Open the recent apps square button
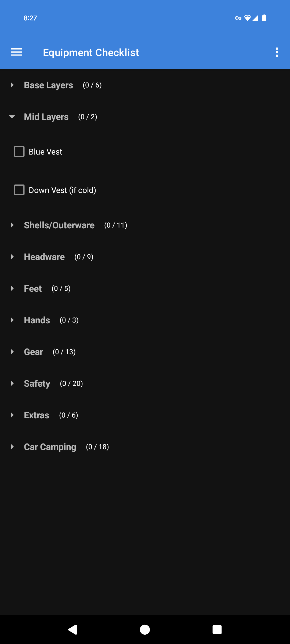The image size is (290, 644). point(217,629)
